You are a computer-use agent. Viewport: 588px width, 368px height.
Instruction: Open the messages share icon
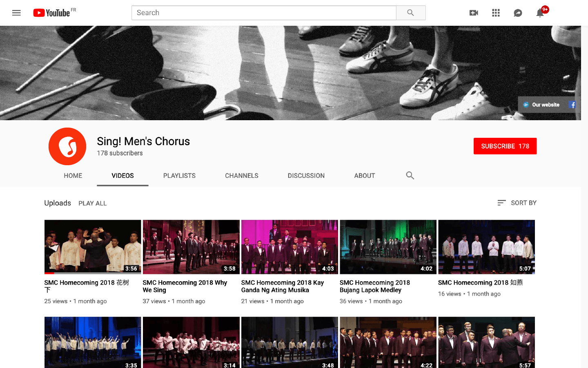pos(518,13)
